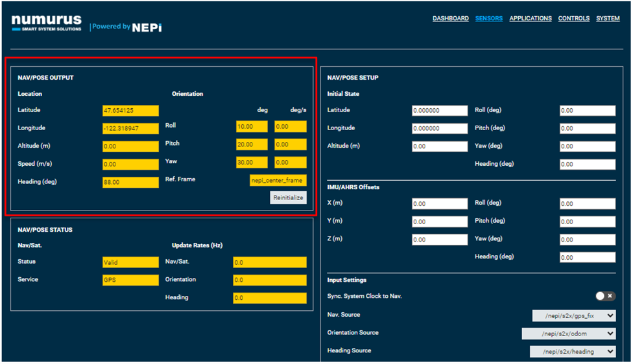Click the Input Settings label
Screen dimensions: 633x364
pos(347,280)
